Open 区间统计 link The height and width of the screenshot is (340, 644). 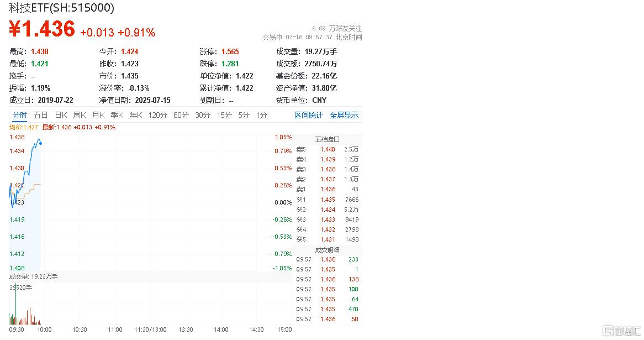(x=308, y=115)
